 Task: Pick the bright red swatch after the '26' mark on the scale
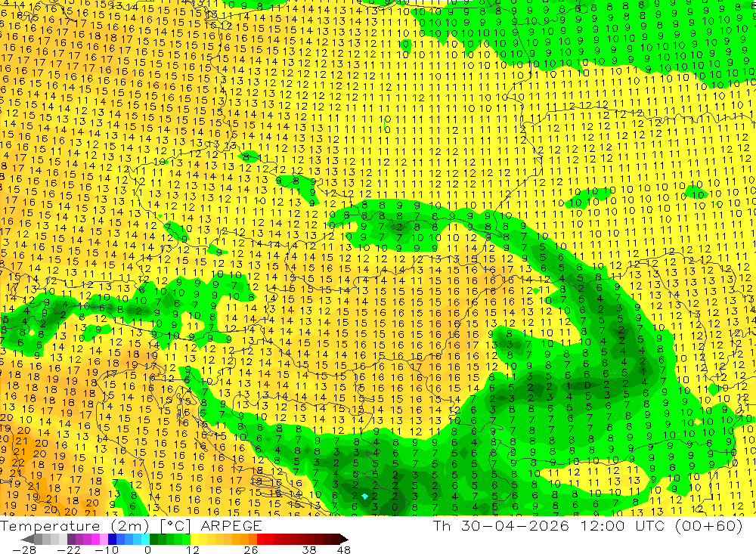pos(261,540)
